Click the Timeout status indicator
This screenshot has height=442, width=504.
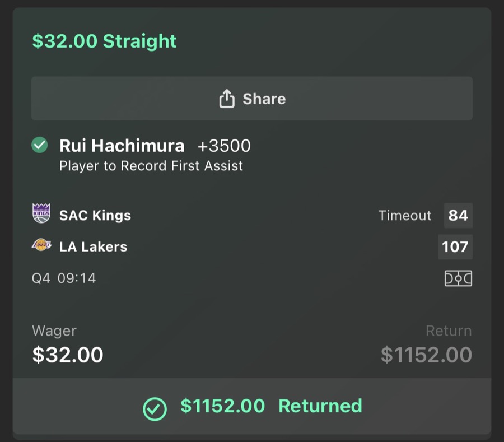click(404, 215)
